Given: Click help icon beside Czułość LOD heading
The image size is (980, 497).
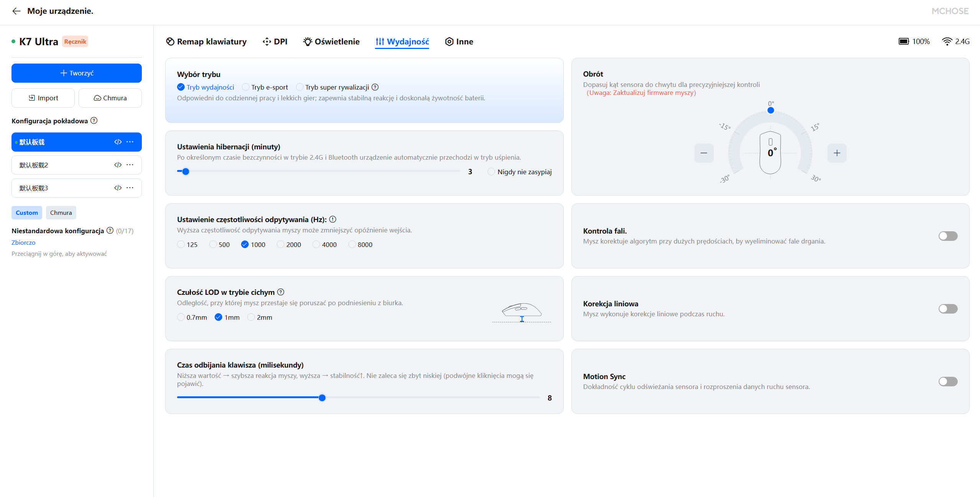Looking at the screenshot, I should 281,292.
